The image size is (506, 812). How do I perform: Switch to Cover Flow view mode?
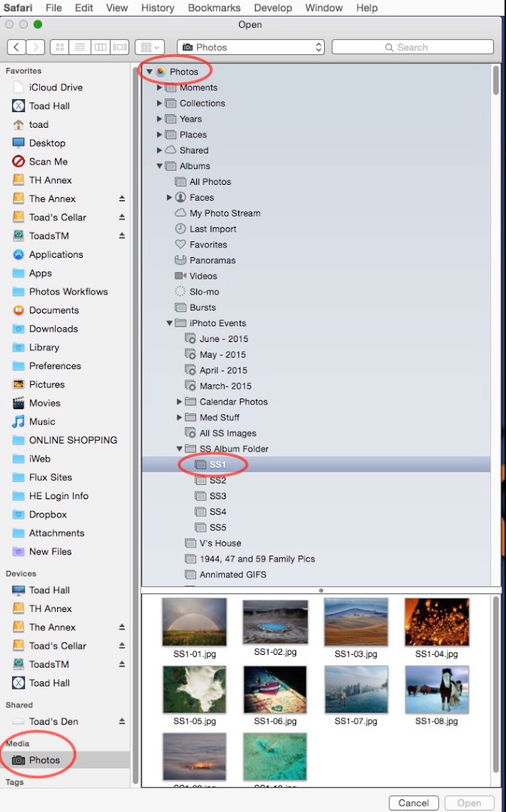point(120,47)
